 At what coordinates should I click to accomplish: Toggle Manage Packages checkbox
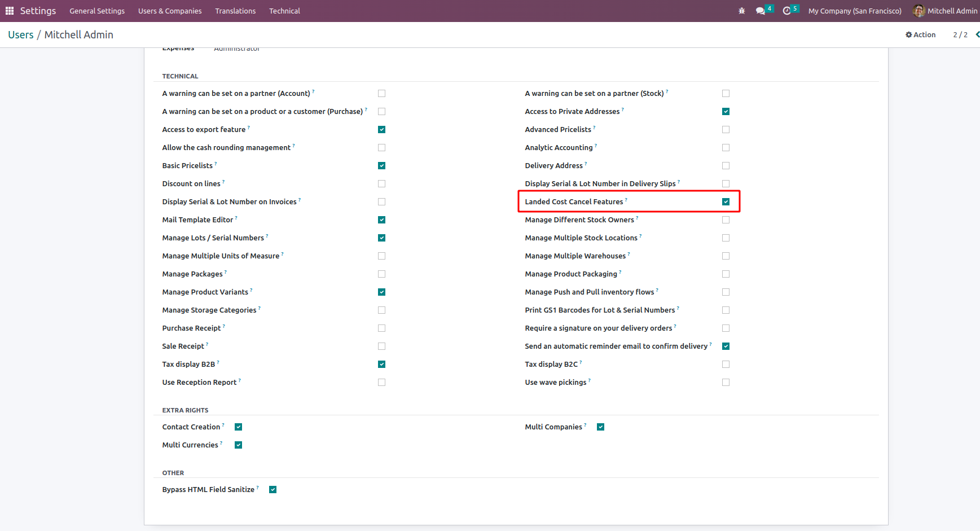tap(381, 274)
